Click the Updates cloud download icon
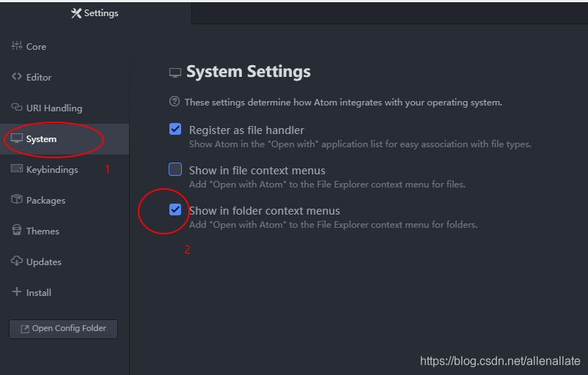 pyautogui.click(x=17, y=261)
